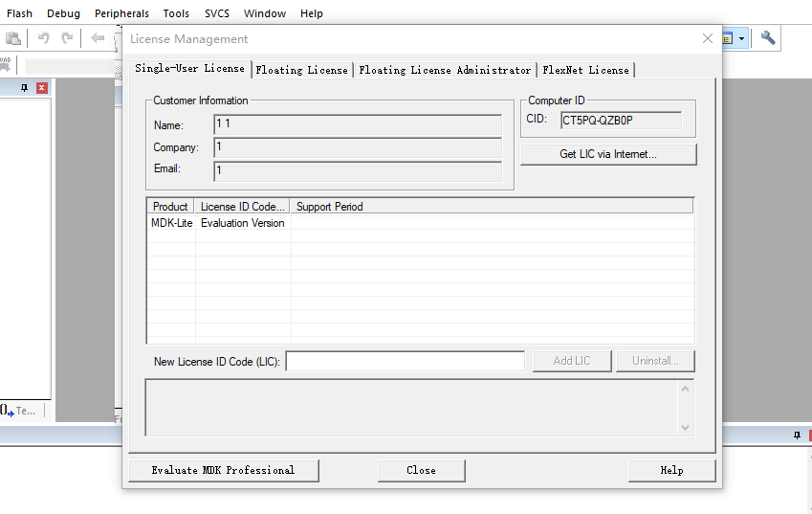Click the target selection box in toolbar
Image resolution: width=812 pixels, height=514 pixels.
pos(70,66)
